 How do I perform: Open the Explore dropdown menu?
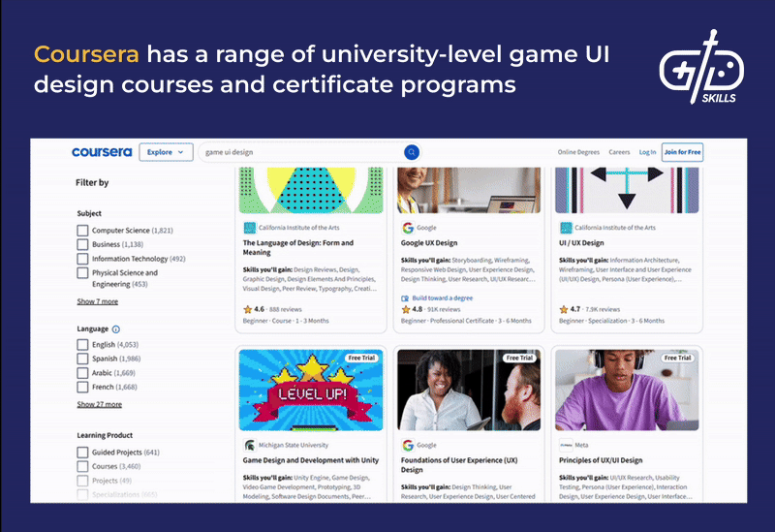tap(166, 152)
